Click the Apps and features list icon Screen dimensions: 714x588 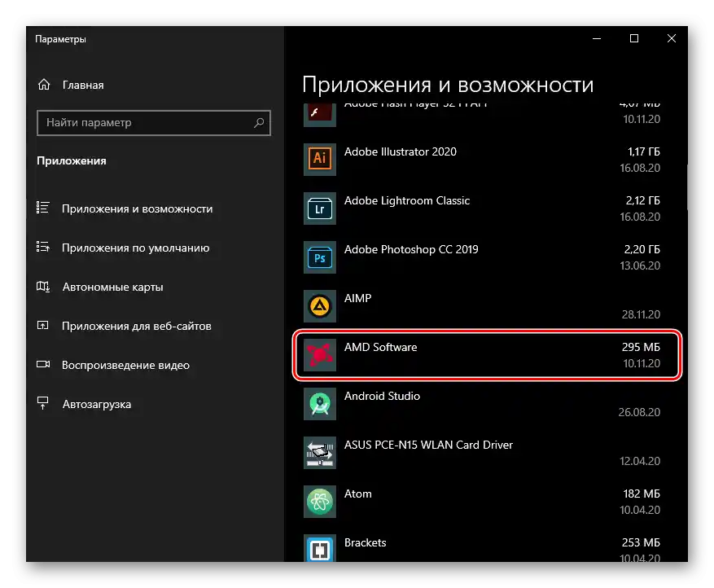coord(43,208)
